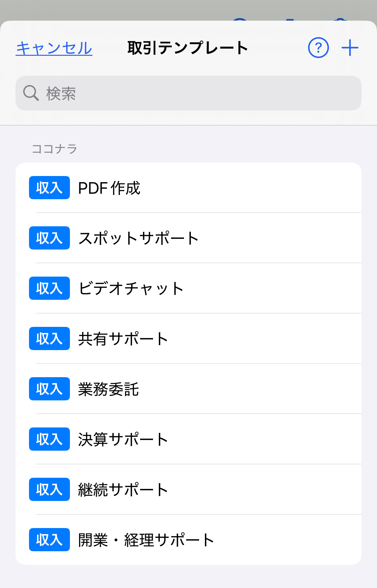Focus the 検索 search field
377x588 pixels.
click(193, 93)
